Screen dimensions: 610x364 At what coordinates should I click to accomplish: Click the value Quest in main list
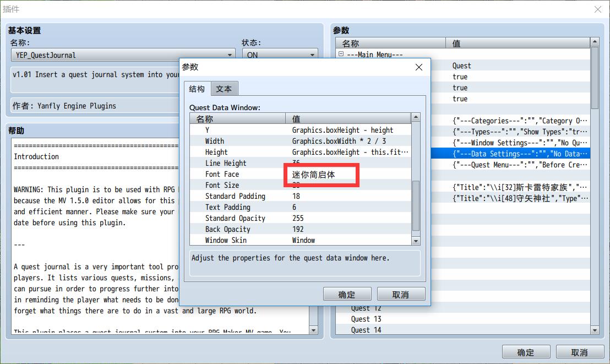461,66
